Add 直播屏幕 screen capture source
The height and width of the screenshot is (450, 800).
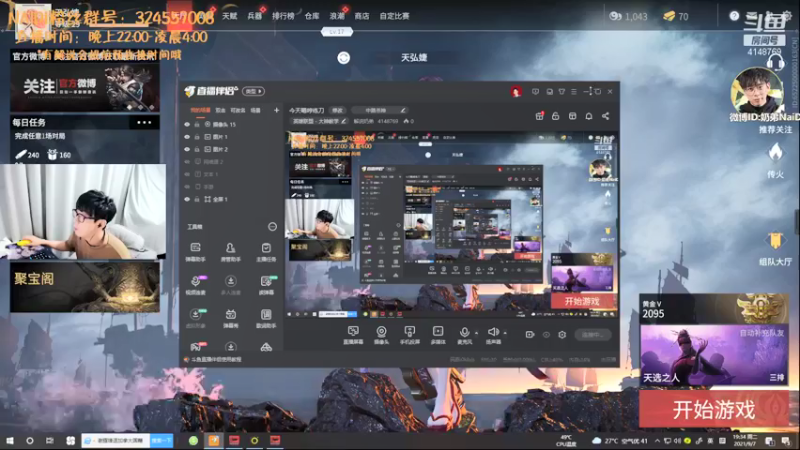click(x=353, y=335)
